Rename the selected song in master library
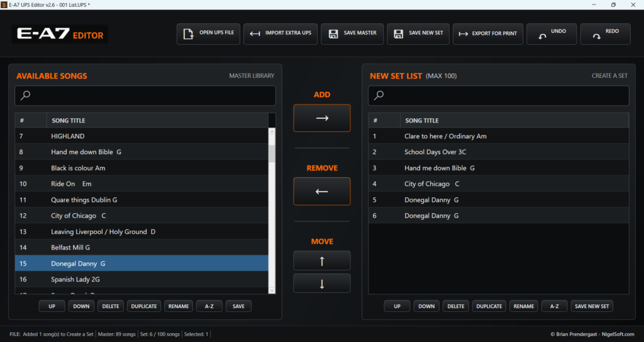This screenshot has height=342, width=644. [179, 306]
